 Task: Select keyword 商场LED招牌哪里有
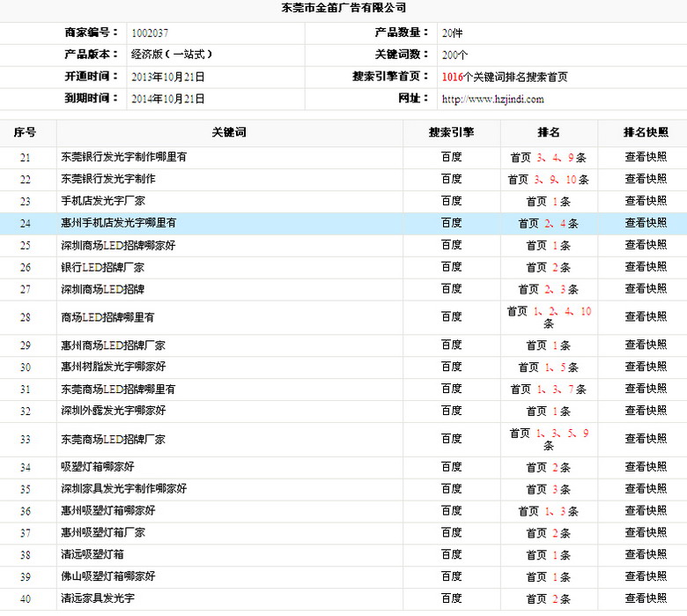pyautogui.click(x=107, y=317)
